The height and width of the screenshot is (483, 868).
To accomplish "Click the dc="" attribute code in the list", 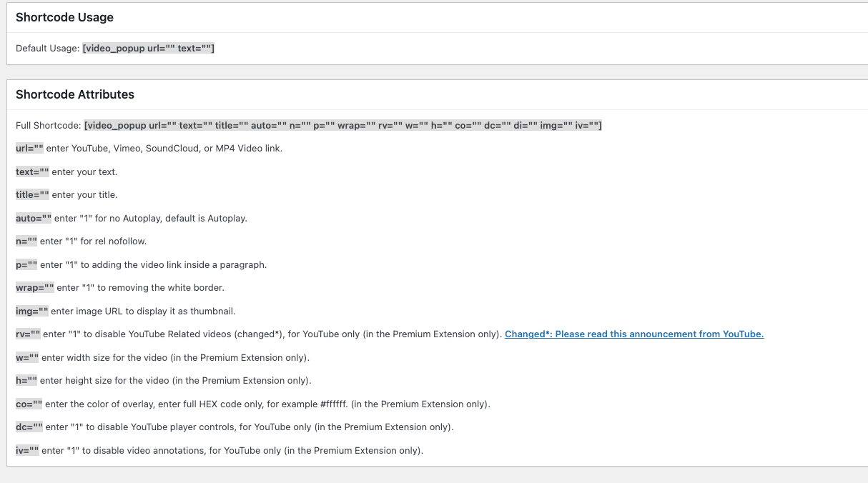I will pyautogui.click(x=29, y=427).
